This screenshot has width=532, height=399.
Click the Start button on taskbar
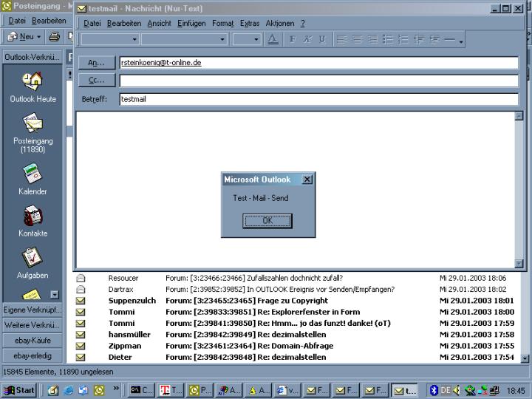coord(20,390)
